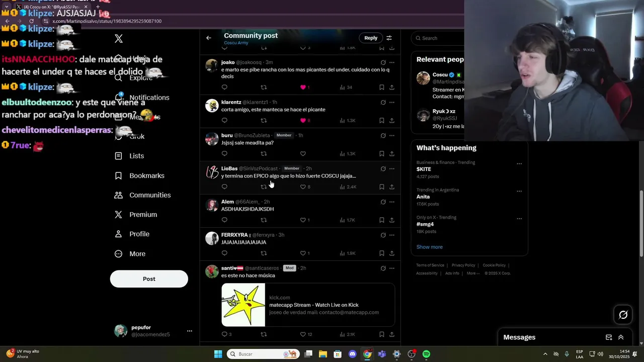Image resolution: width=644 pixels, height=362 pixels.
Task: Open Notifications from the sidebar
Action: pos(141,98)
